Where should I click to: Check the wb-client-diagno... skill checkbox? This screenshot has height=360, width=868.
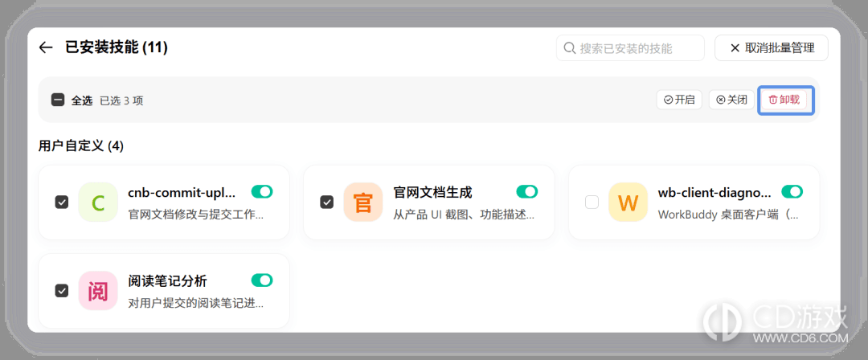[592, 202]
